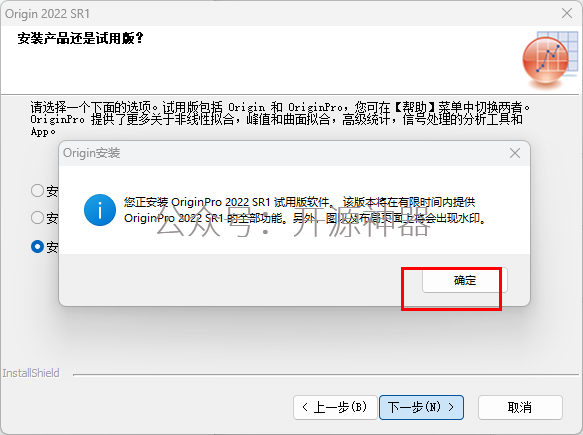Select the second install option radio button
Screen dimensions: 583x435
37,217
